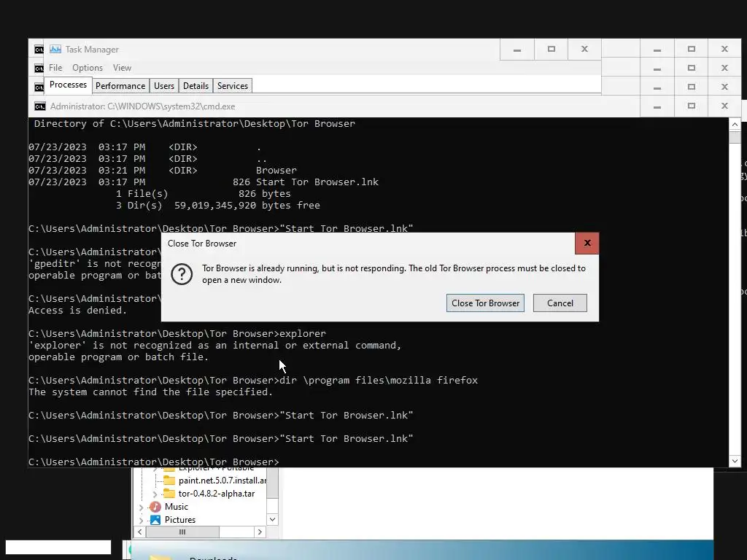Click the '59,019,345,920 bytes free' line
747x560 pixels.
(x=247, y=205)
